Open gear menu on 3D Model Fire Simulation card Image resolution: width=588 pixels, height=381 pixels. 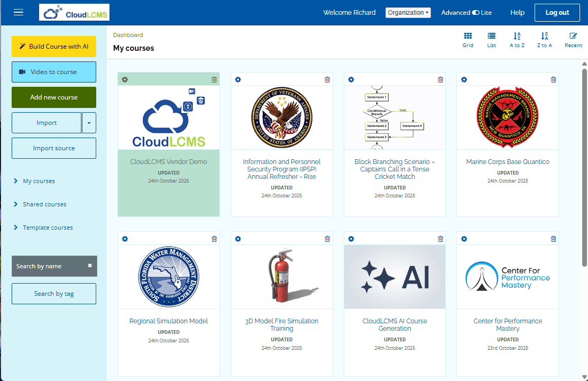[x=237, y=239]
